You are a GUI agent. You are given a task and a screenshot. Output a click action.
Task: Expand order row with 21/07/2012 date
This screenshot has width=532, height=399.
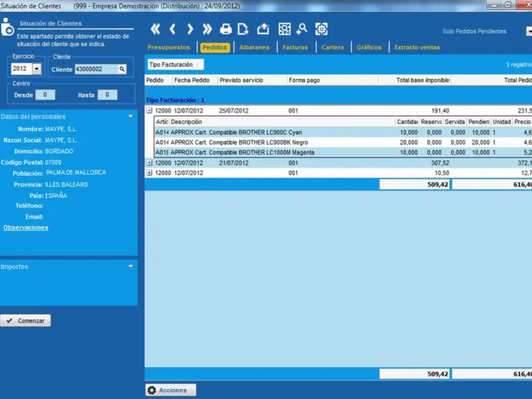tap(149, 163)
